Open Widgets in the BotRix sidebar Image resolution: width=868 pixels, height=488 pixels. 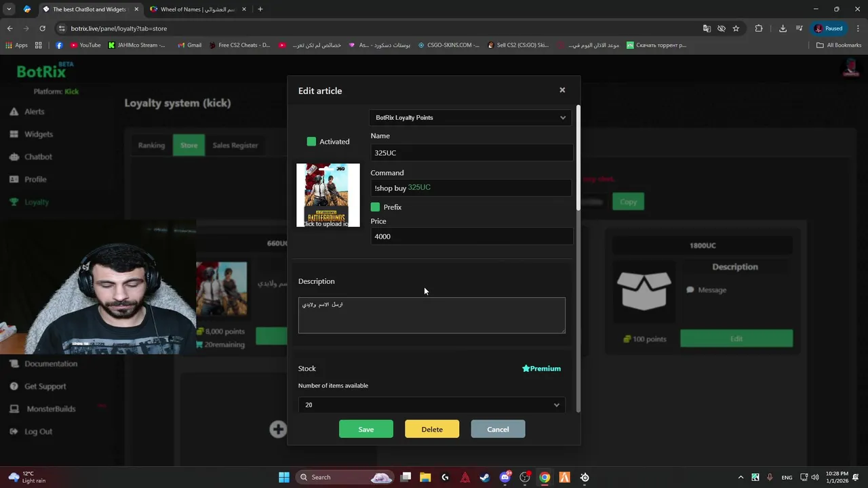pos(38,134)
